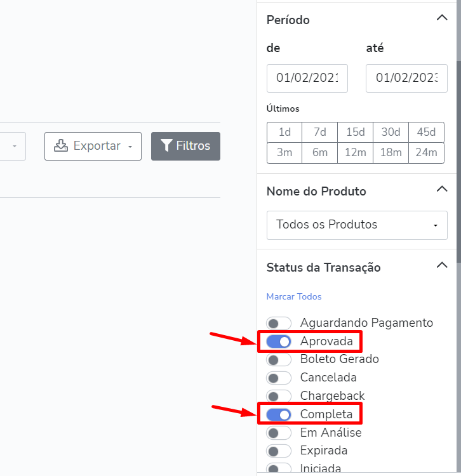
Task: Select the 7d quick period
Action: pyautogui.click(x=320, y=133)
